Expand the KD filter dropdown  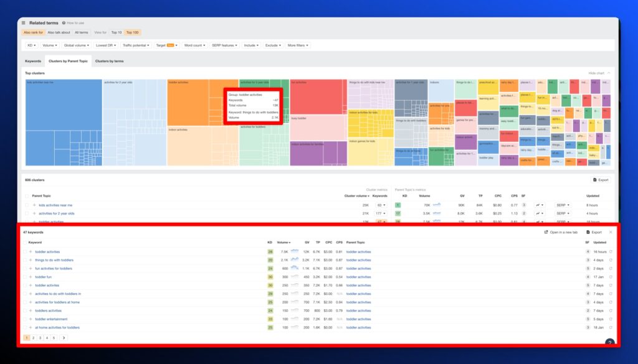point(30,45)
